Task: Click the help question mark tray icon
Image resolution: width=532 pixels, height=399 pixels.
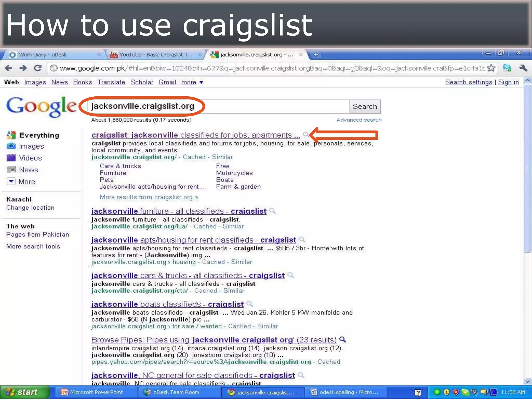Action: (x=418, y=392)
